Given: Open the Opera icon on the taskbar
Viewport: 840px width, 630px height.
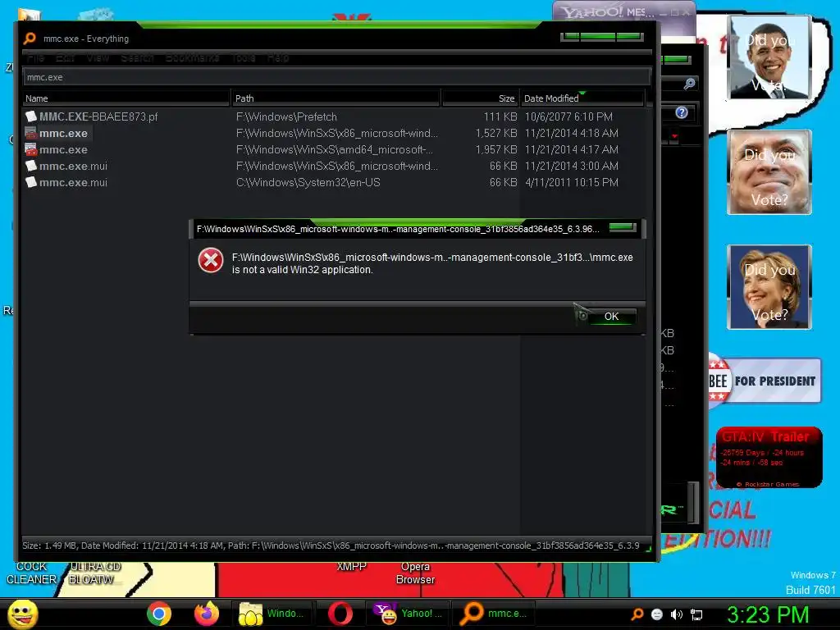Looking at the screenshot, I should pos(340,614).
